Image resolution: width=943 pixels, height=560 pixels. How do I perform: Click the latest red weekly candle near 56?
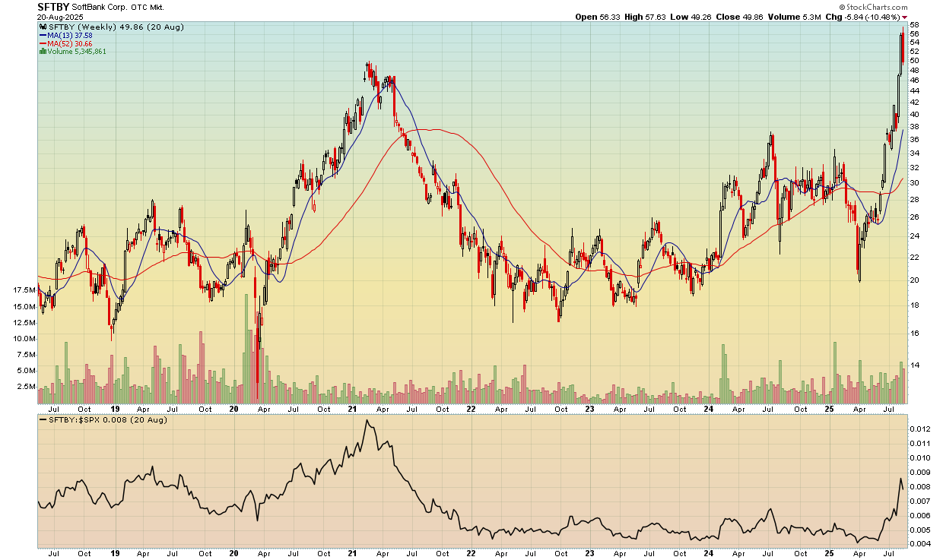pos(903,47)
